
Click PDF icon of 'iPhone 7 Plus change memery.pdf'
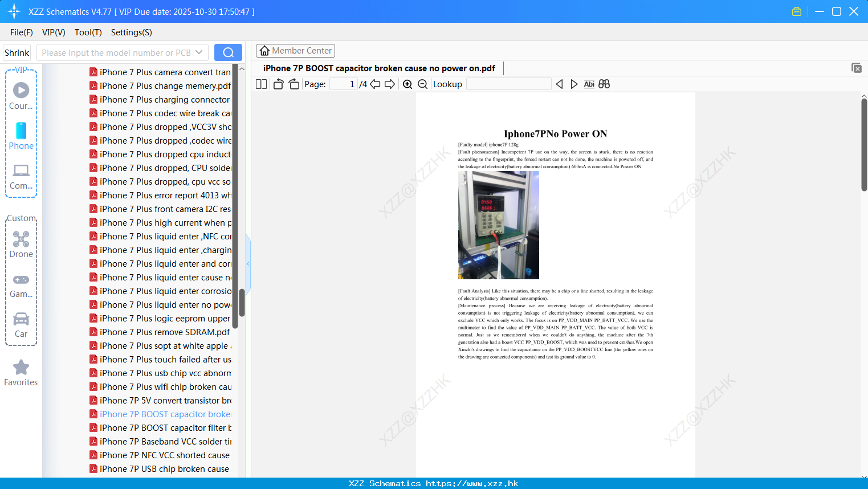pyautogui.click(x=93, y=85)
